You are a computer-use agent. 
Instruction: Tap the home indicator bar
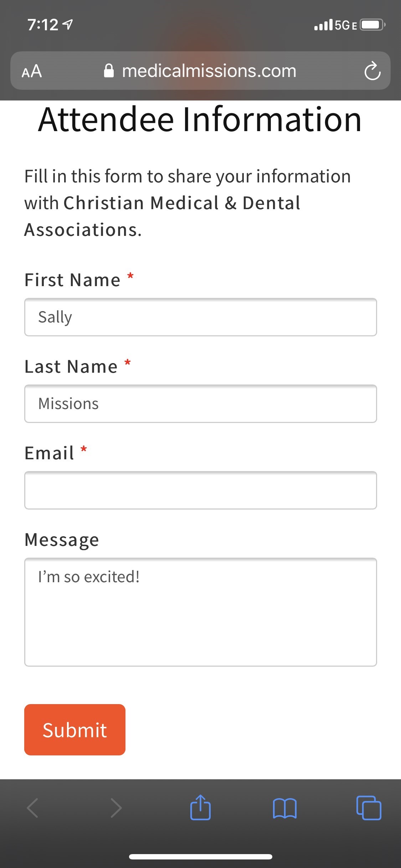[x=200, y=857]
